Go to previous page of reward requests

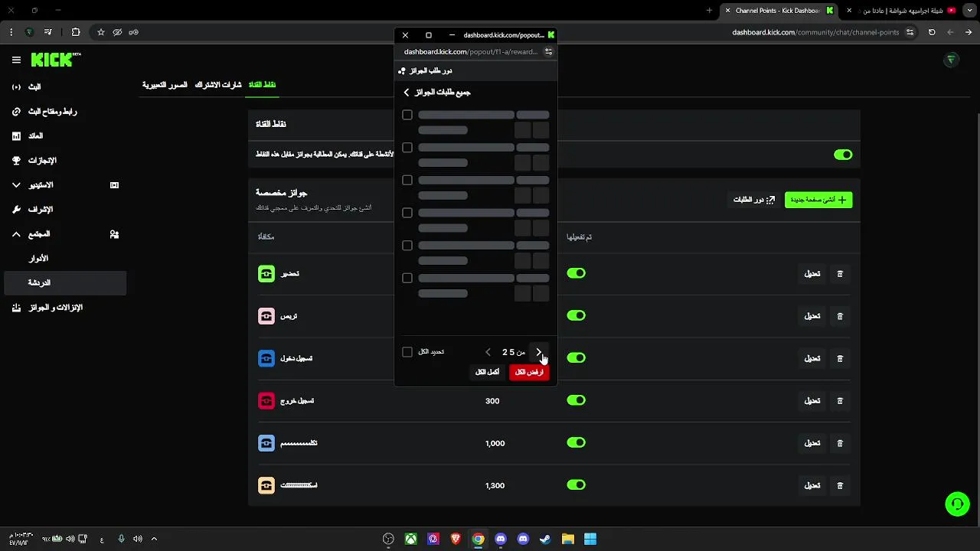pyautogui.click(x=488, y=352)
